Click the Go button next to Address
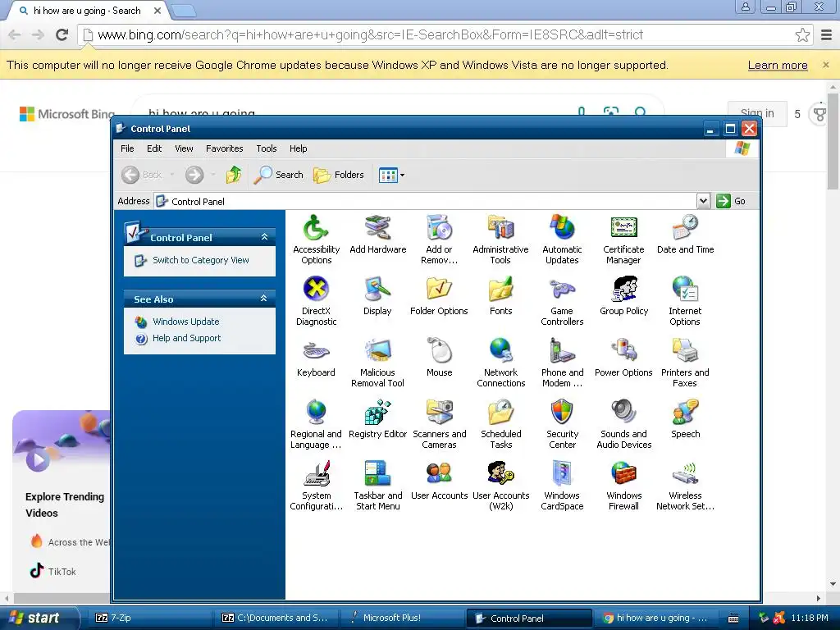Viewport: 840px width, 630px height. point(731,202)
